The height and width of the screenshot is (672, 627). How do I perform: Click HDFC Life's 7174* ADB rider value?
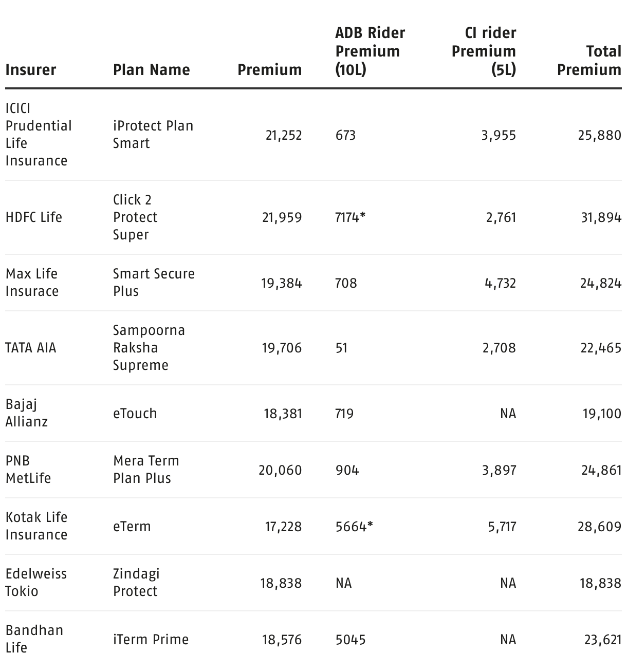350,217
